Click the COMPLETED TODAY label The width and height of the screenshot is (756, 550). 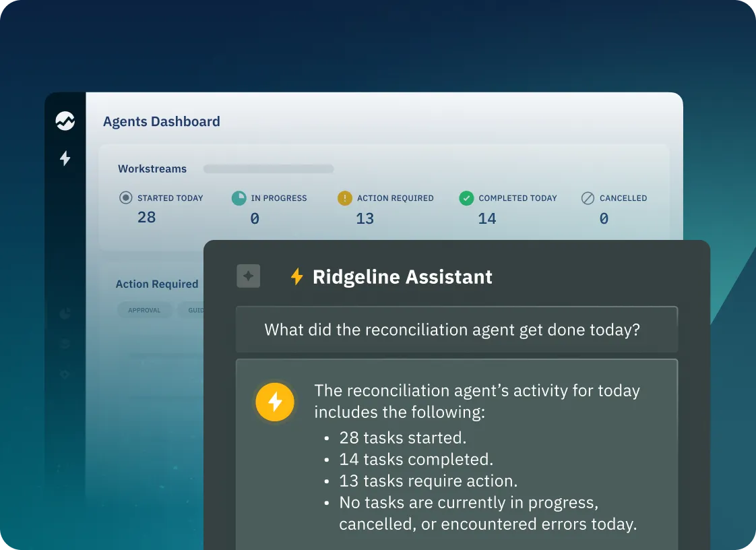click(x=518, y=197)
